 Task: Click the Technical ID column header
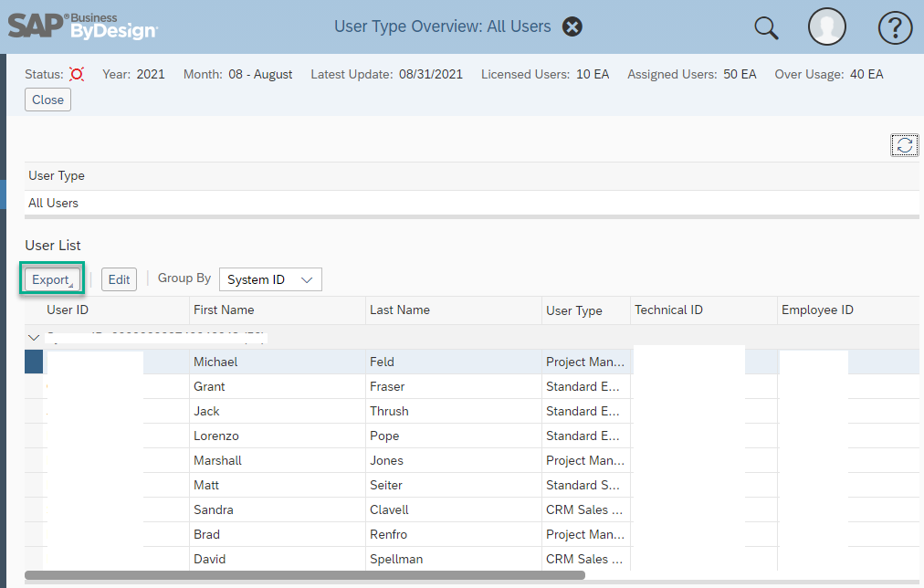coord(668,310)
